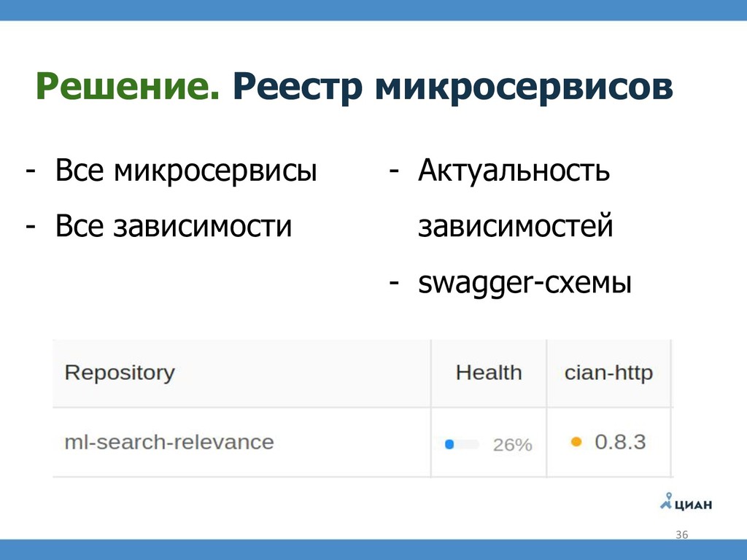The width and height of the screenshot is (747, 560).
Task: Click the word зависимостей
Action: click(516, 226)
